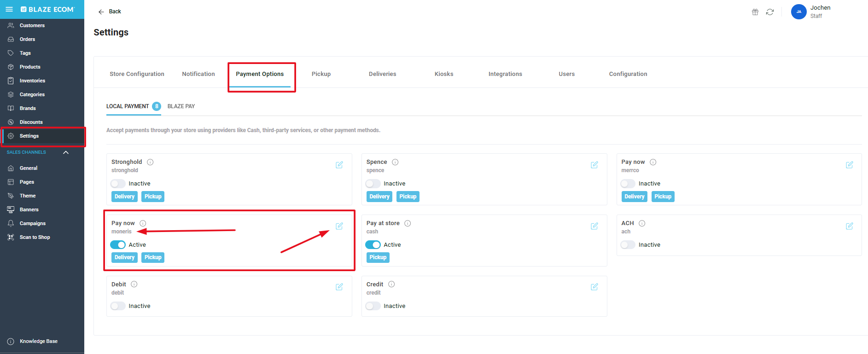Turn off Pay at store toggle

click(373, 245)
